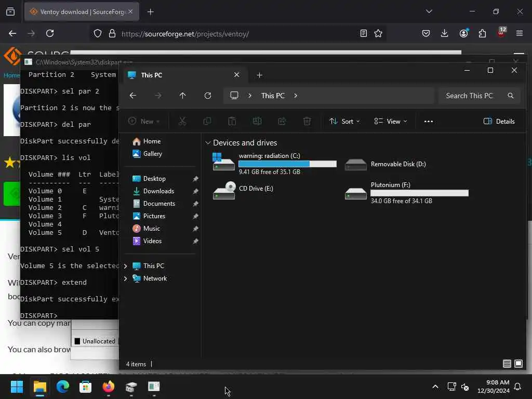Toggle the Details pane in Explorer
The width and height of the screenshot is (532, 399).
pos(499,121)
